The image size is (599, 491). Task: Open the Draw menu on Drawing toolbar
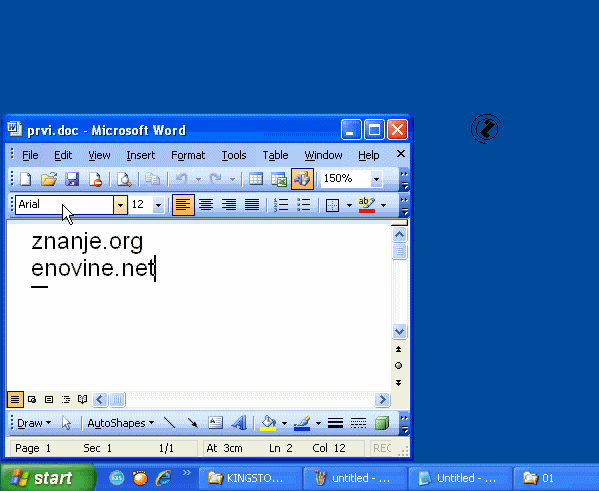(x=34, y=423)
